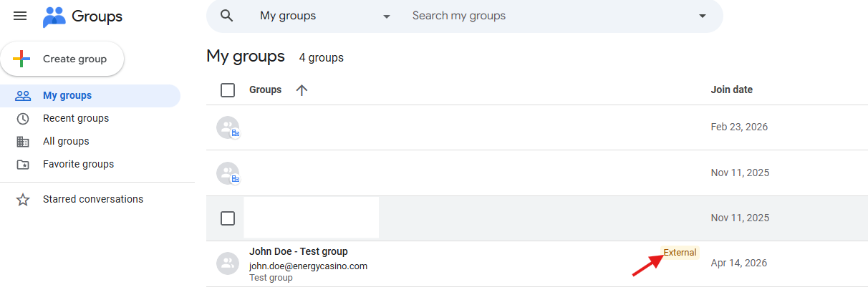Click the External label badge
This screenshot has width=868, height=305.
click(x=680, y=253)
